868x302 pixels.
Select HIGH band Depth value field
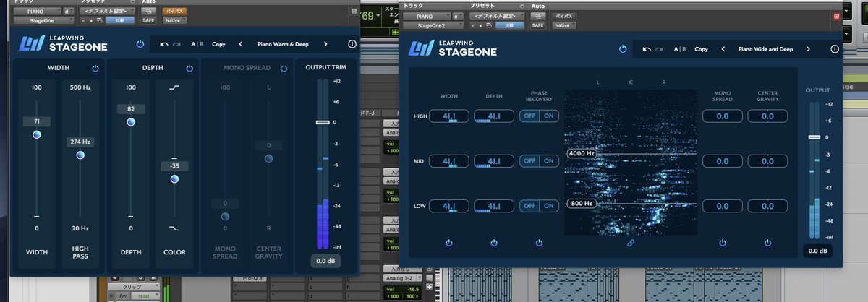pos(494,116)
